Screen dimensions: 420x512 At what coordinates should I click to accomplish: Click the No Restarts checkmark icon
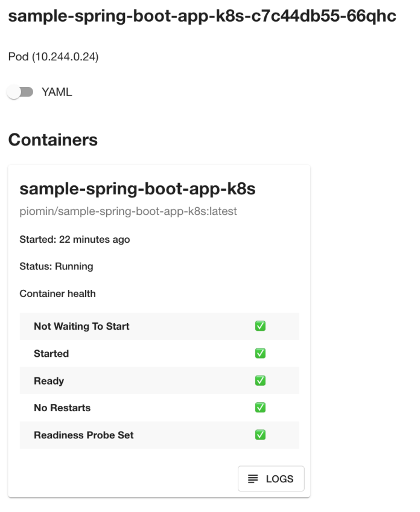[260, 408]
